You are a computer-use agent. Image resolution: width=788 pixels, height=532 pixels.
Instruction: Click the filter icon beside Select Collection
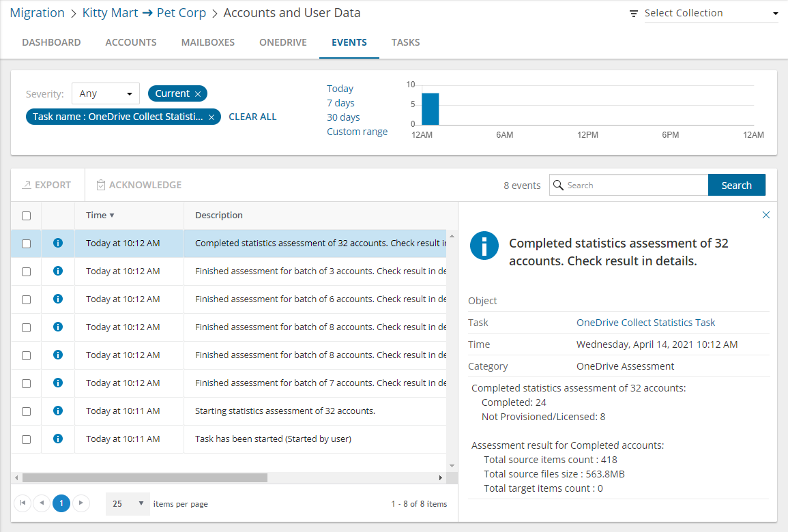point(634,14)
